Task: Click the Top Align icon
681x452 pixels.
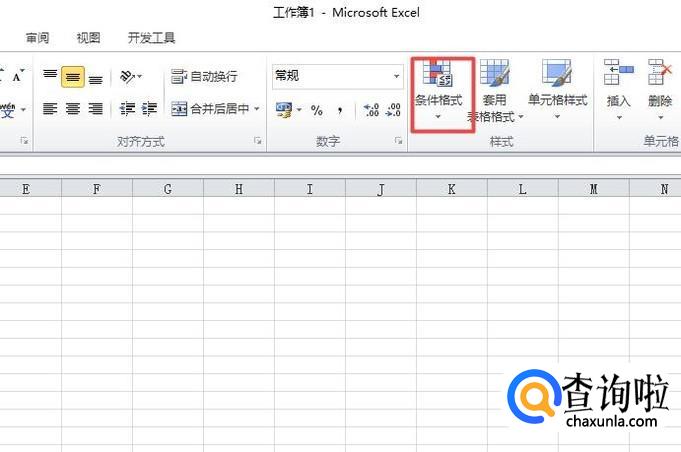Action: pyautogui.click(x=50, y=74)
